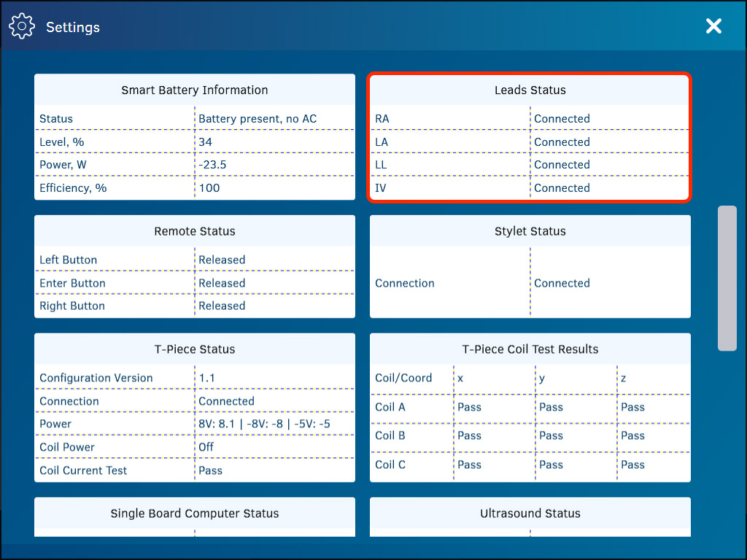Click the Smart Battery Information header
Screen dimensions: 747x560
tap(194, 90)
